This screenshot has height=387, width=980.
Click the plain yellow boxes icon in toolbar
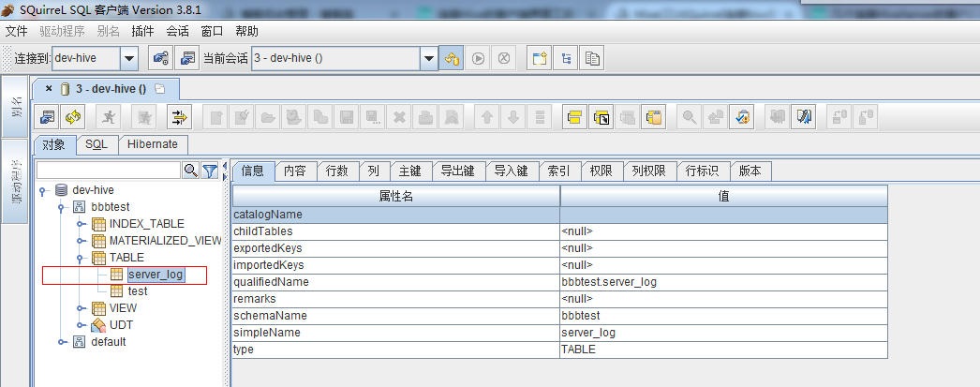574,116
